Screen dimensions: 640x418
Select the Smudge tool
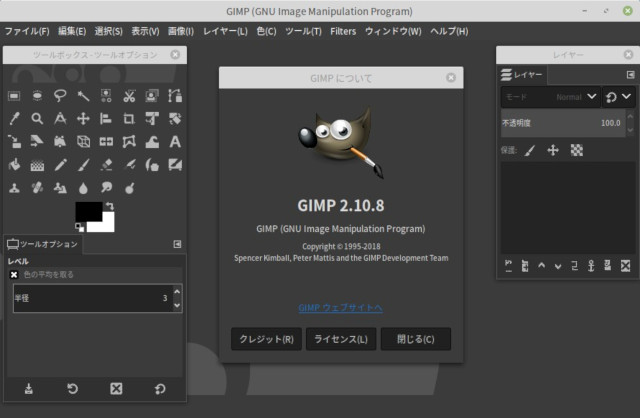(x=106, y=188)
